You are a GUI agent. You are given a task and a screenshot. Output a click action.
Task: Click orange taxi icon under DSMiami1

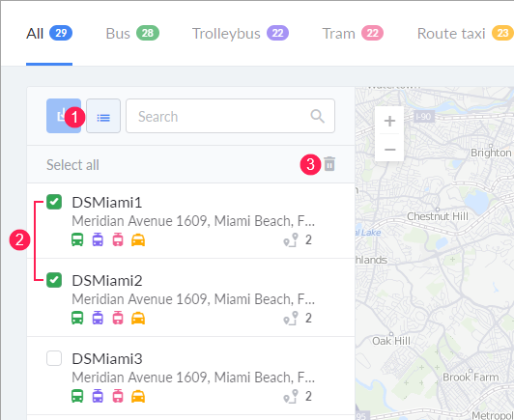(x=138, y=239)
